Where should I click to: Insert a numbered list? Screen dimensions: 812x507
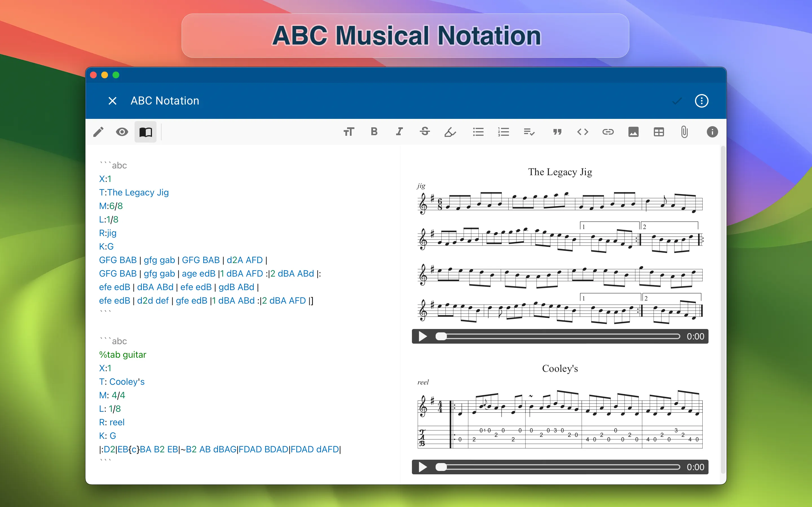point(503,132)
